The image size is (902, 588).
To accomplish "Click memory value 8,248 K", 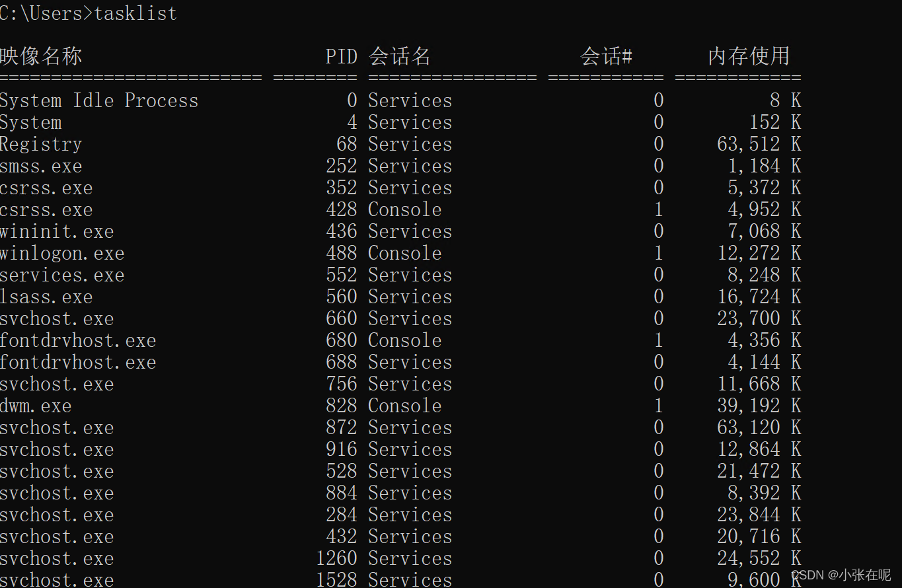I will pos(765,275).
